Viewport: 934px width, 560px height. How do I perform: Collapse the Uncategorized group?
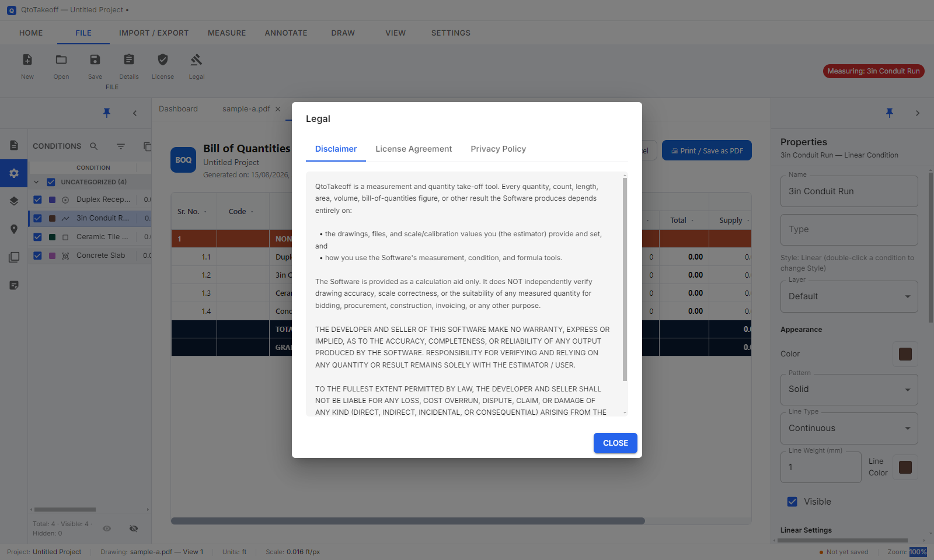(36, 182)
